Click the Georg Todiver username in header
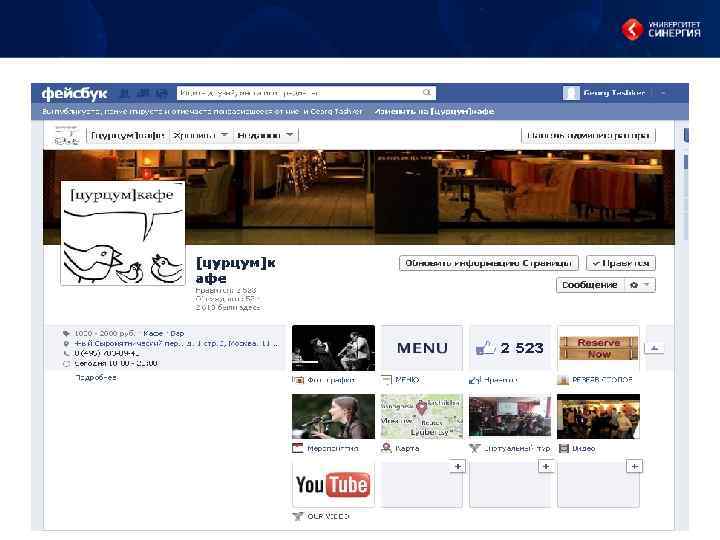Screen dimensions: 720x540 pos(614,93)
